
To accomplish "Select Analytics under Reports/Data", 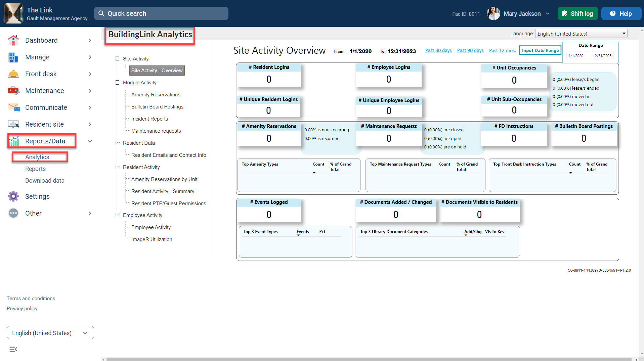I will coord(37,157).
